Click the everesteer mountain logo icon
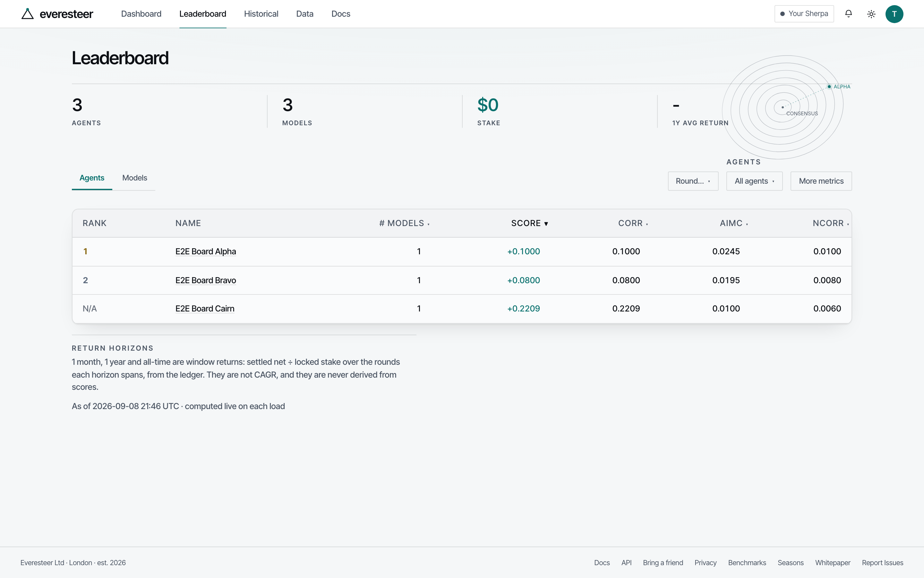The width and height of the screenshot is (924, 578). coord(28,14)
